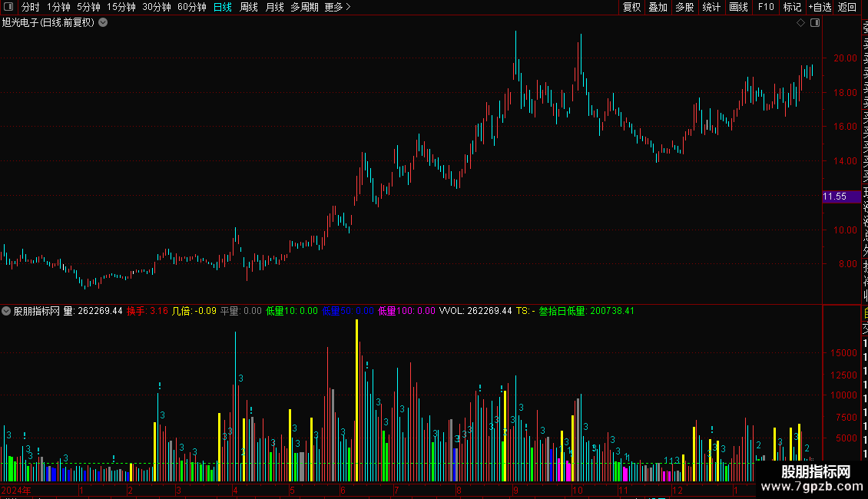Open the 统计 statistics tool

tap(711, 7)
